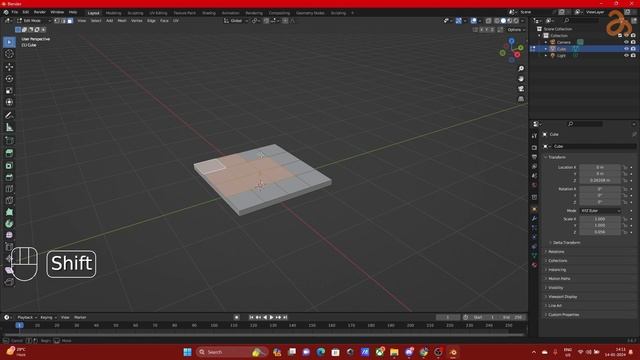Choose the Spin tool
This screenshot has width=640, height=360.
point(9,224)
